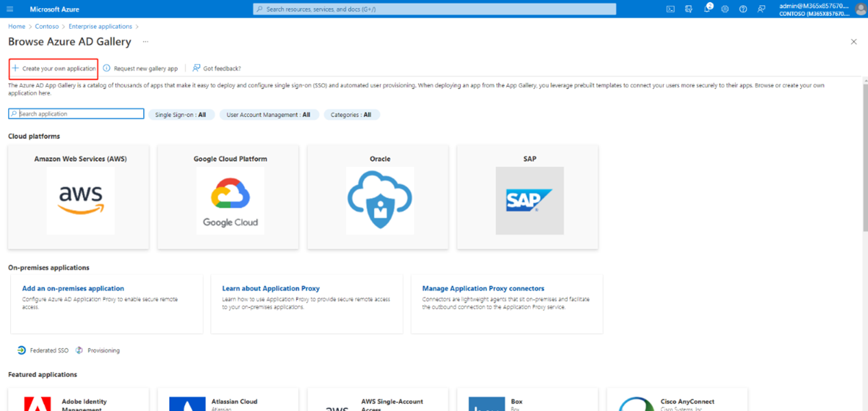The image size is (868, 411).
Task: Select the Oracle tile title
Action: (380, 159)
